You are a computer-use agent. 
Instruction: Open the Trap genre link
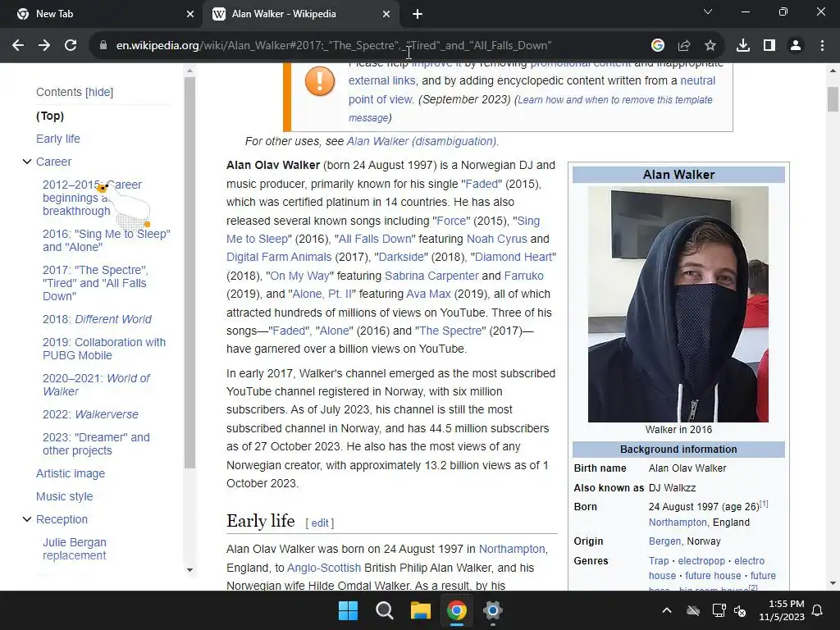point(659,561)
